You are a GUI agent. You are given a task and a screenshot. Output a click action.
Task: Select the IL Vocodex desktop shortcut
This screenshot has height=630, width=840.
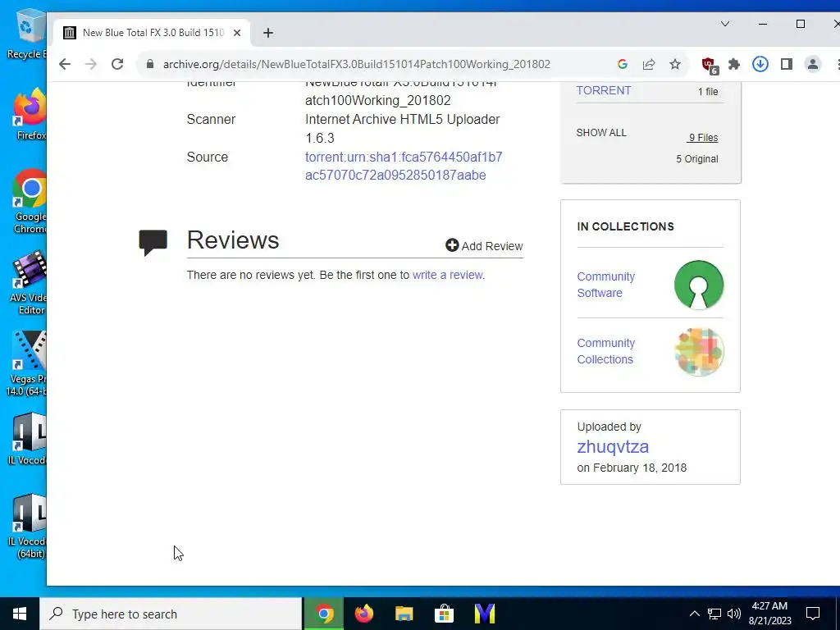(28, 440)
